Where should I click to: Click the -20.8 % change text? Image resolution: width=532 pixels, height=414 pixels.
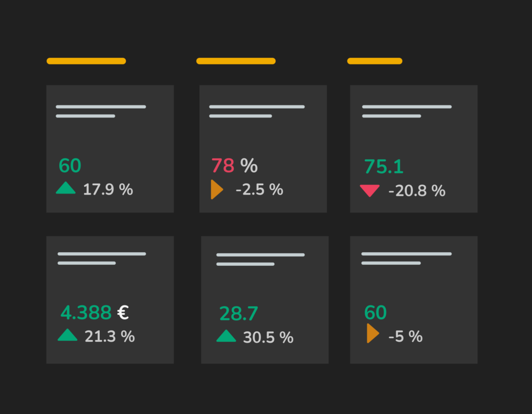click(x=417, y=191)
